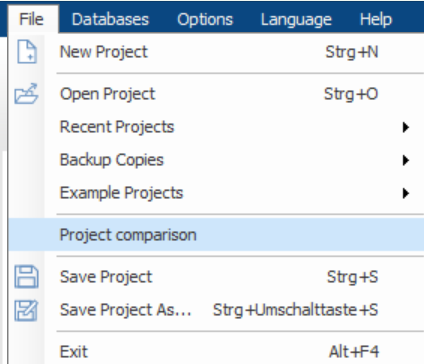Open the Databases menu
424x364 pixels.
pos(110,19)
